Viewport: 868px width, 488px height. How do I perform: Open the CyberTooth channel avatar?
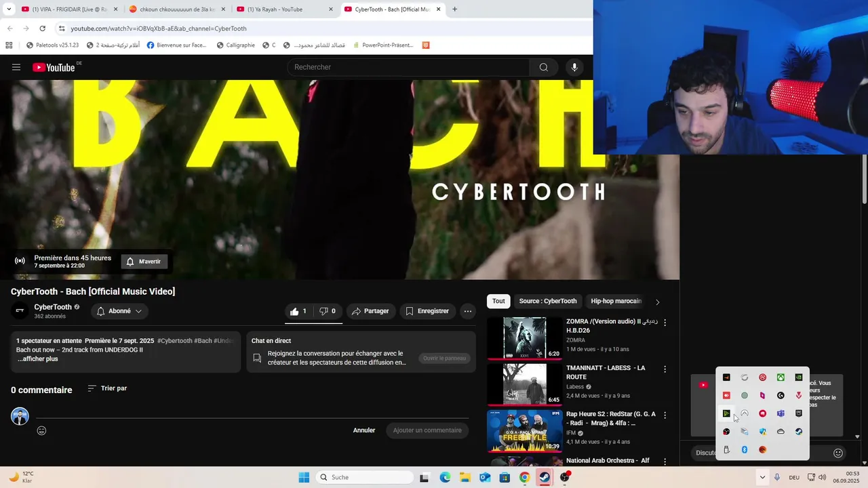click(x=20, y=311)
